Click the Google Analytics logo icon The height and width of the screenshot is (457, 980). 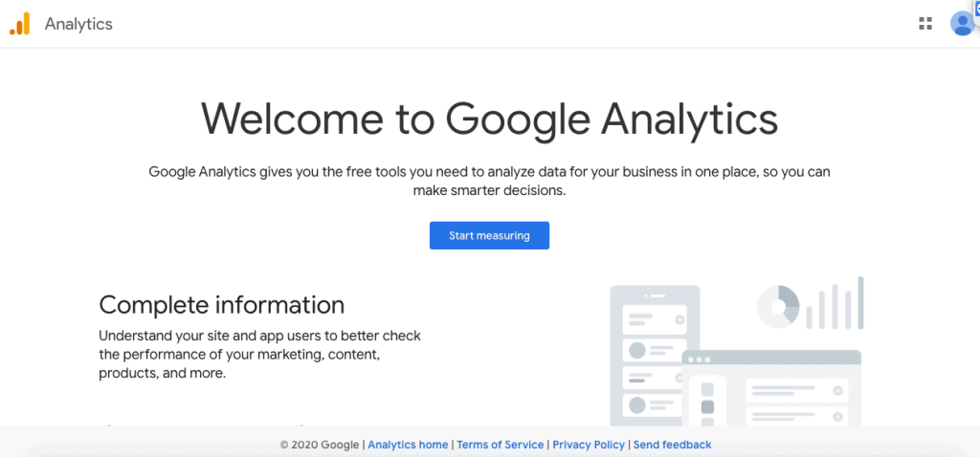click(20, 24)
